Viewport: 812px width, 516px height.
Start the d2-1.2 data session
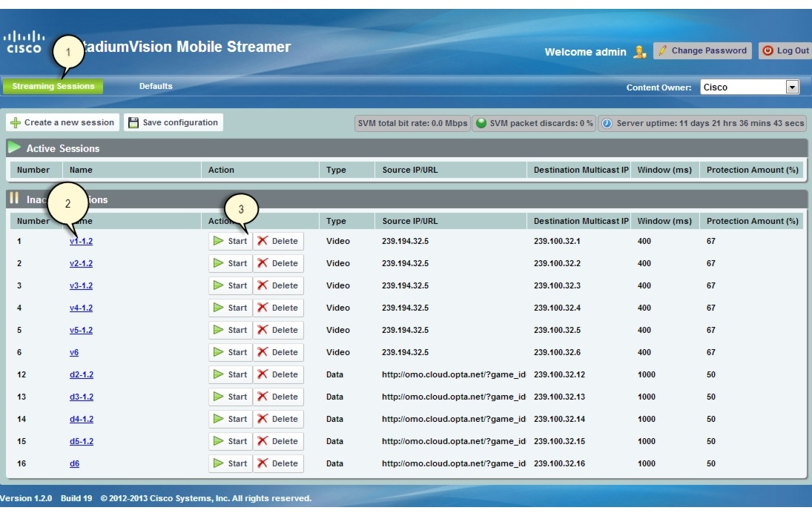coord(218,374)
